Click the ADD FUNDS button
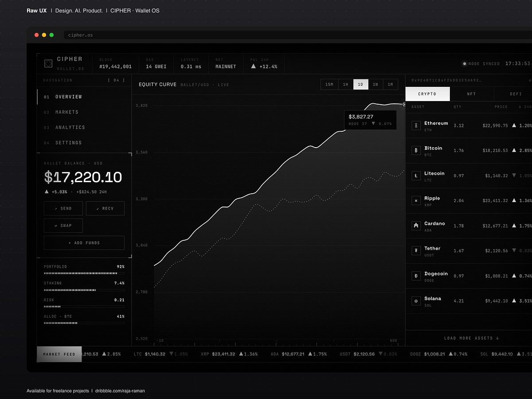This screenshot has height=399, width=532. tap(84, 243)
